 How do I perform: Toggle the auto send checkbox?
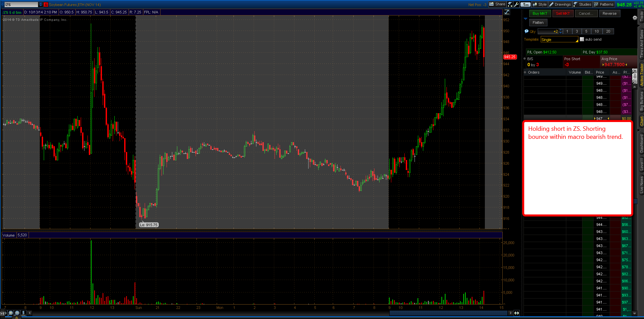(x=582, y=39)
